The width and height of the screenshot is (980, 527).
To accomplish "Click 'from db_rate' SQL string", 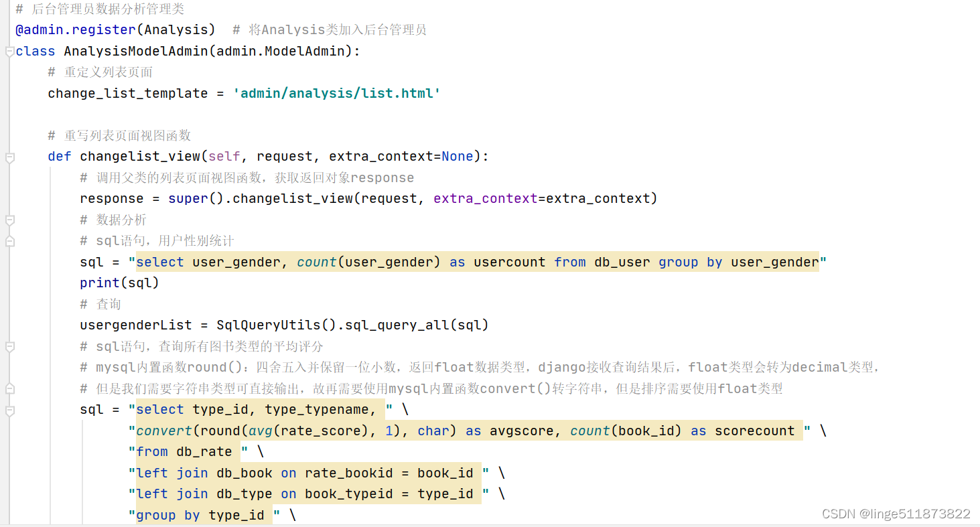I will tap(188, 452).
